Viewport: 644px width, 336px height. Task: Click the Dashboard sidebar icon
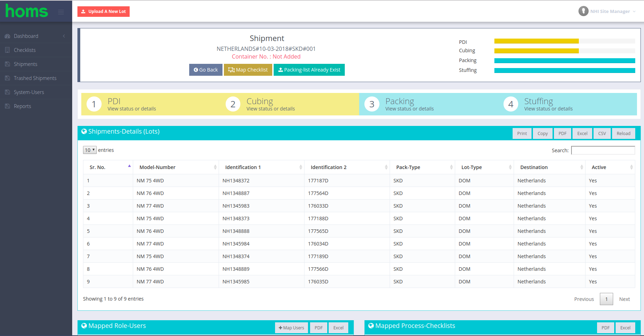point(7,36)
